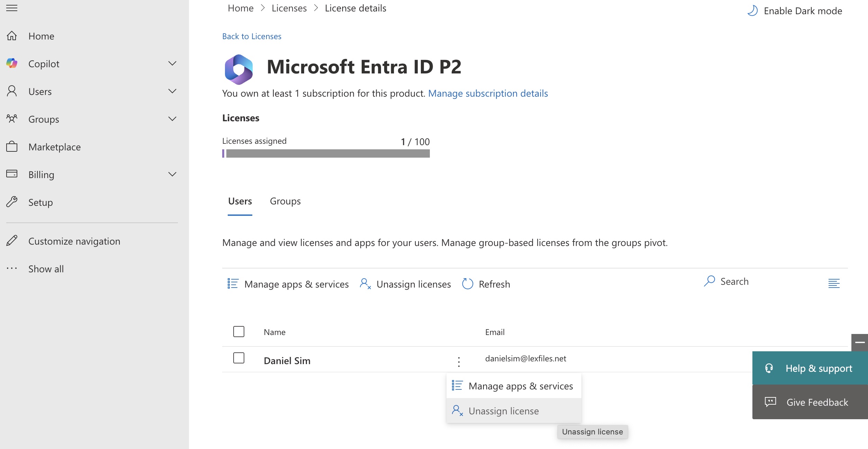Click Enable Dark mode
The image size is (868, 449).
click(x=795, y=11)
